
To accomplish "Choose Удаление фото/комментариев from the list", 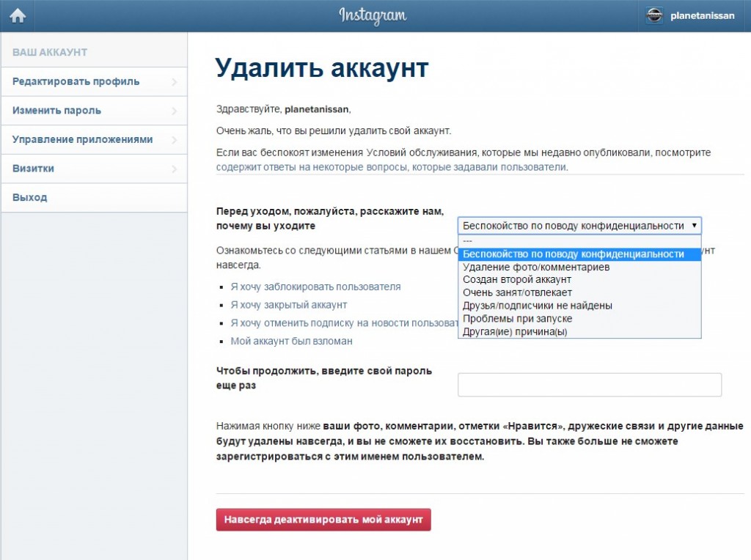I will pyautogui.click(x=579, y=267).
